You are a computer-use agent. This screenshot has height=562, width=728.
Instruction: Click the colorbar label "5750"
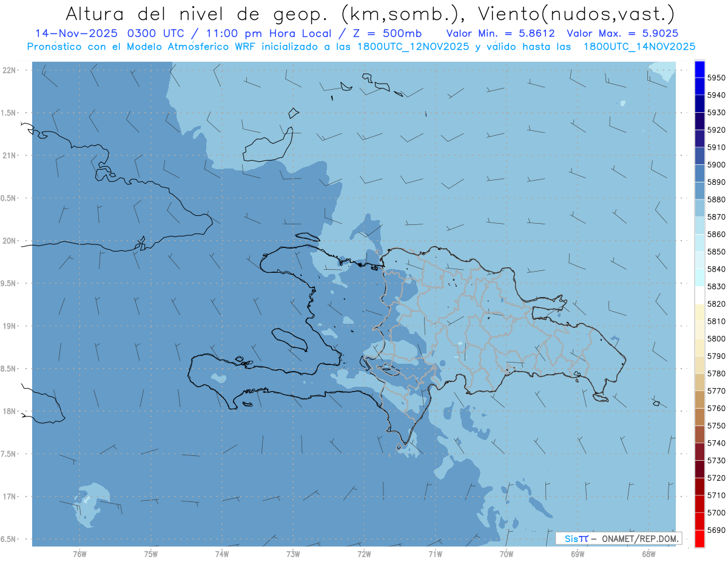point(716,426)
